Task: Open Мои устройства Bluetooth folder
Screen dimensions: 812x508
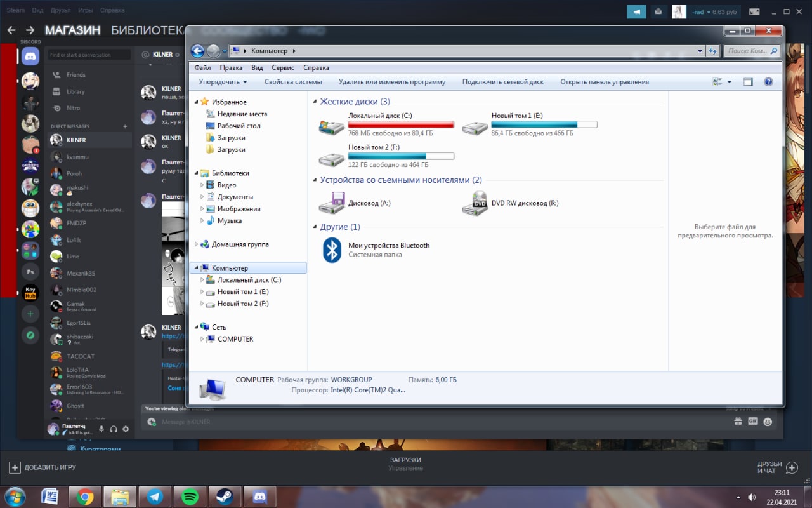Action: (x=332, y=250)
